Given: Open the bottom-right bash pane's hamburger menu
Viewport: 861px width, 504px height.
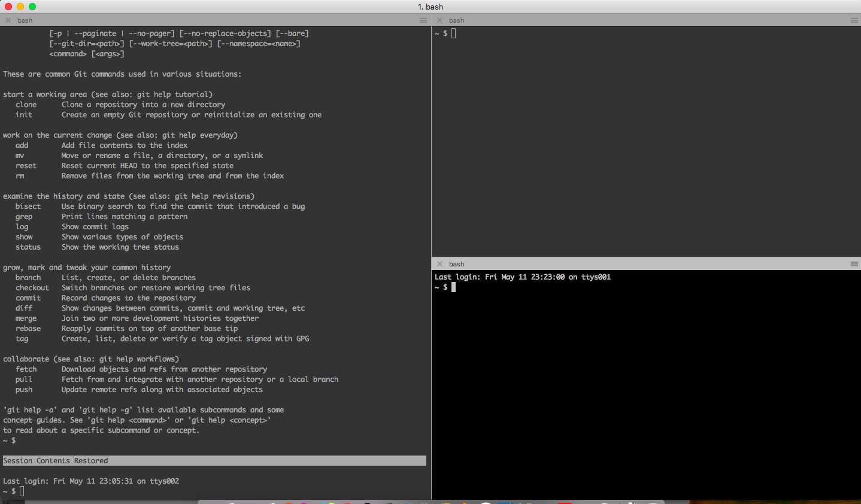Looking at the screenshot, I should click(x=854, y=264).
